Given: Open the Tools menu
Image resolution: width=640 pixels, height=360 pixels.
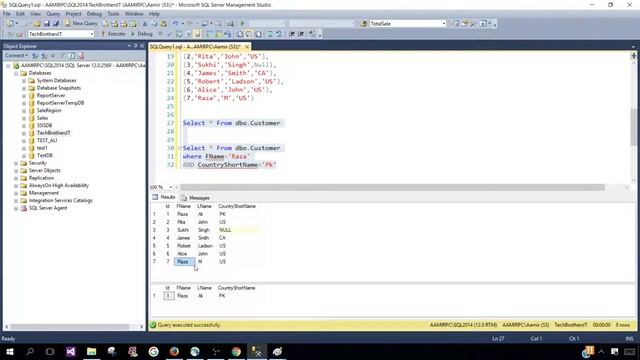Looking at the screenshot, I should [x=113, y=14].
